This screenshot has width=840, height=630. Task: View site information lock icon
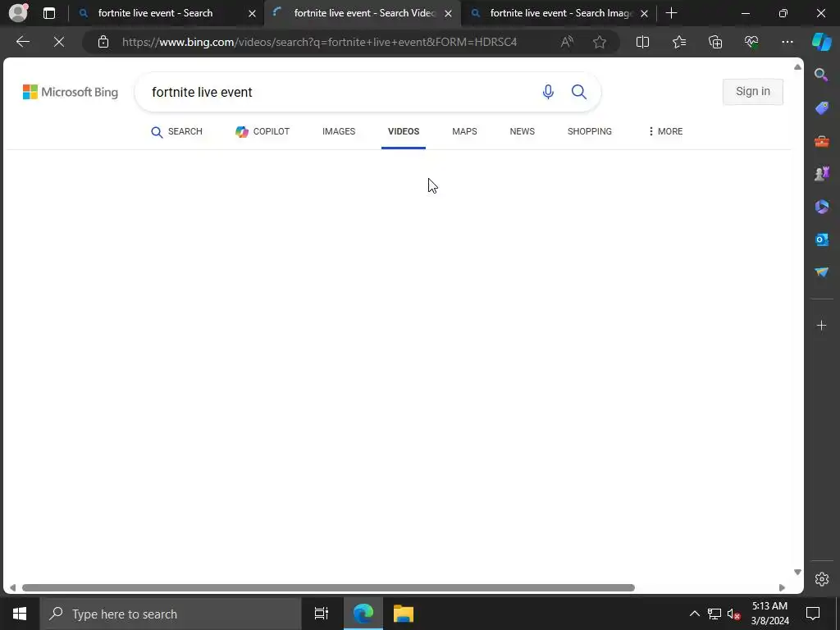(x=103, y=42)
